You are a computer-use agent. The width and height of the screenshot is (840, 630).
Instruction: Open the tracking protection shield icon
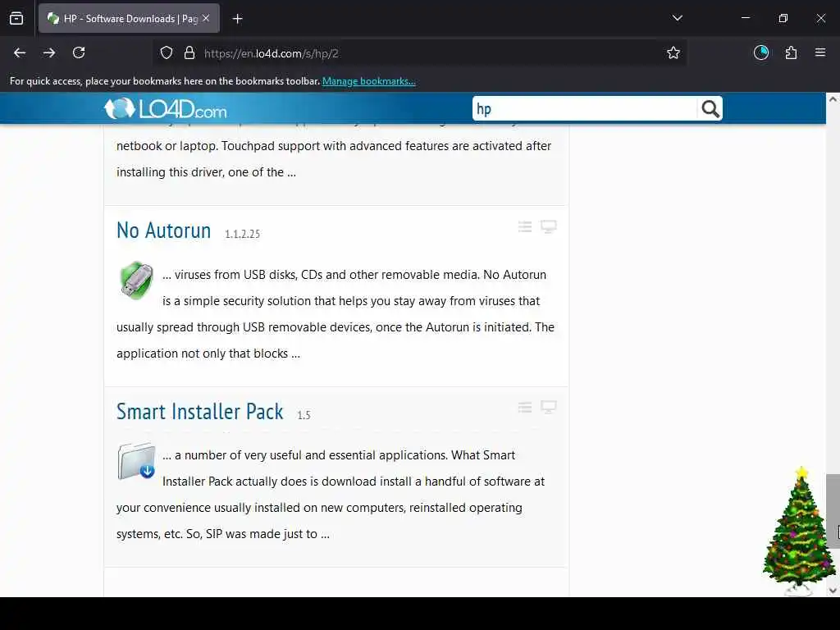tap(167, 53)
